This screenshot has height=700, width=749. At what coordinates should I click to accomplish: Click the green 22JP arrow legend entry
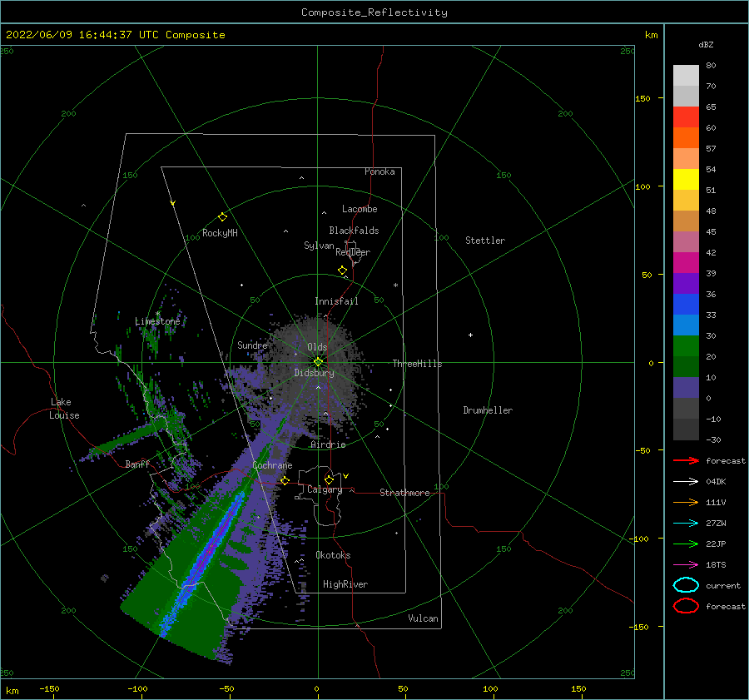tap(686, 544)
